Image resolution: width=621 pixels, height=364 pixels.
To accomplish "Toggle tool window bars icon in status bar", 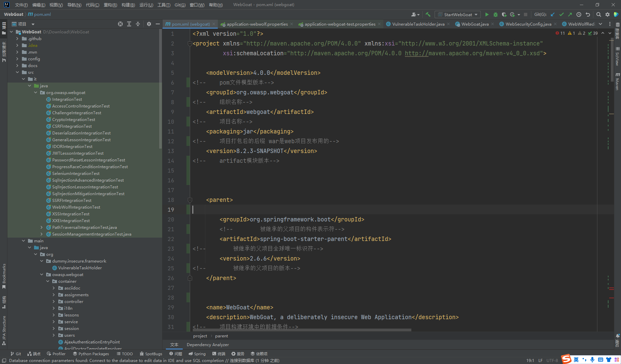I will tap(4, 361).
